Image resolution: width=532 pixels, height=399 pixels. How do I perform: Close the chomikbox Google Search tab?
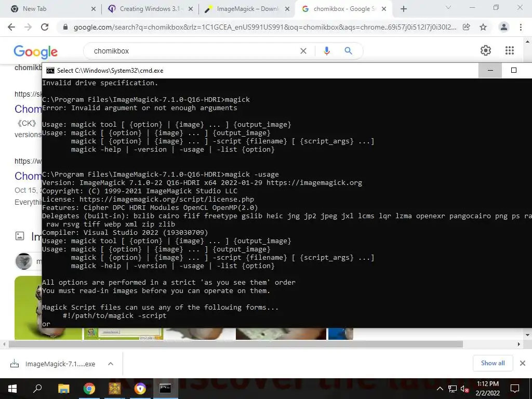[384, 9]
